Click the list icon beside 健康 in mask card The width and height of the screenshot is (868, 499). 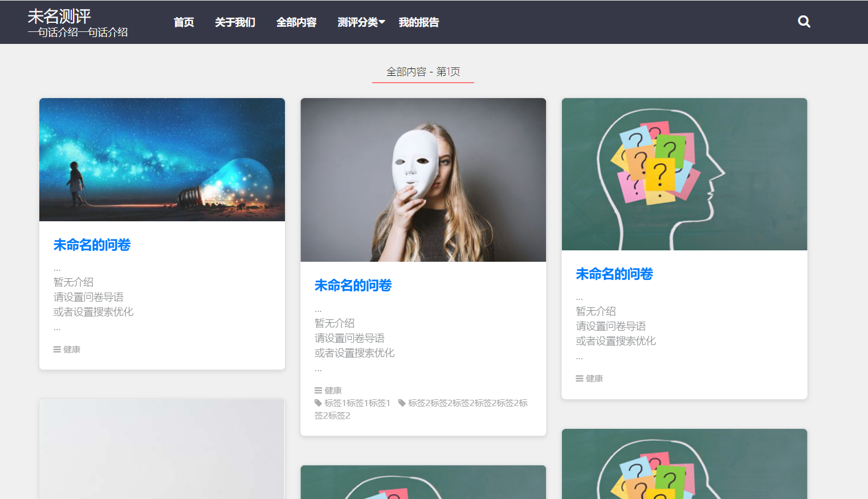pos(318,391)
